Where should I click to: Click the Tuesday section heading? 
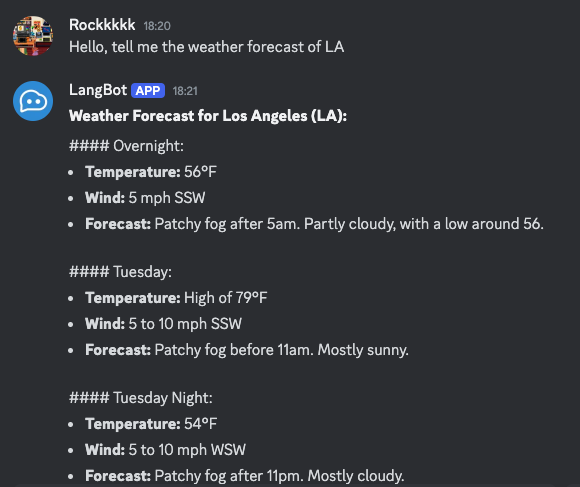pyautogui.click(x=121, y=272)
